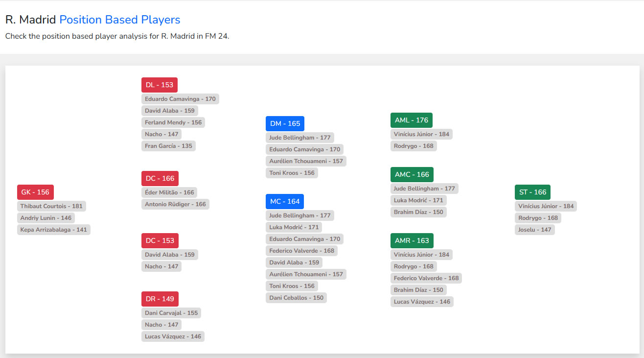
Task: Select Andriy Lunin - 146 player tag
Action: [46, 218]
